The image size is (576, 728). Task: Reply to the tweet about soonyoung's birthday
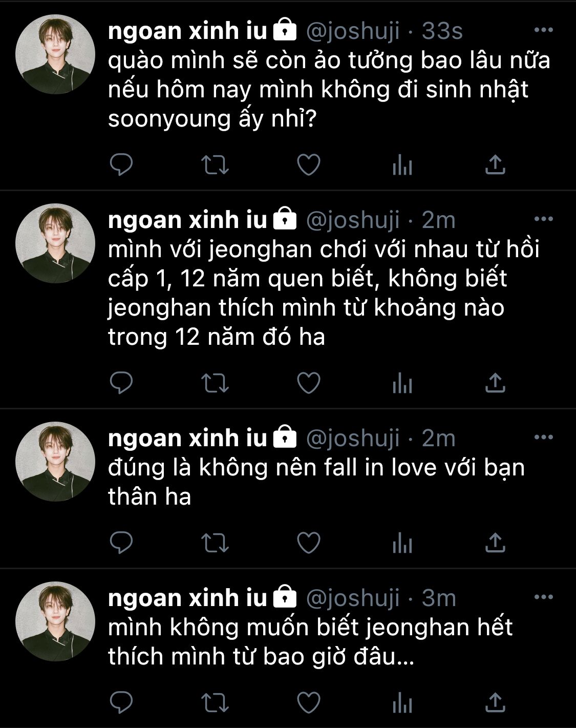click(121, 164)
